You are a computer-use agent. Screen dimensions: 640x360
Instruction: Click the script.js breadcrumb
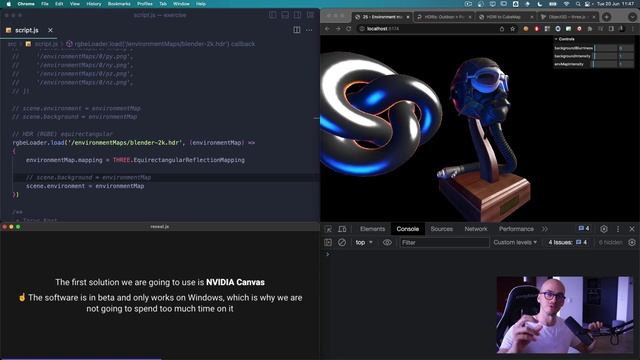[42, 44]
